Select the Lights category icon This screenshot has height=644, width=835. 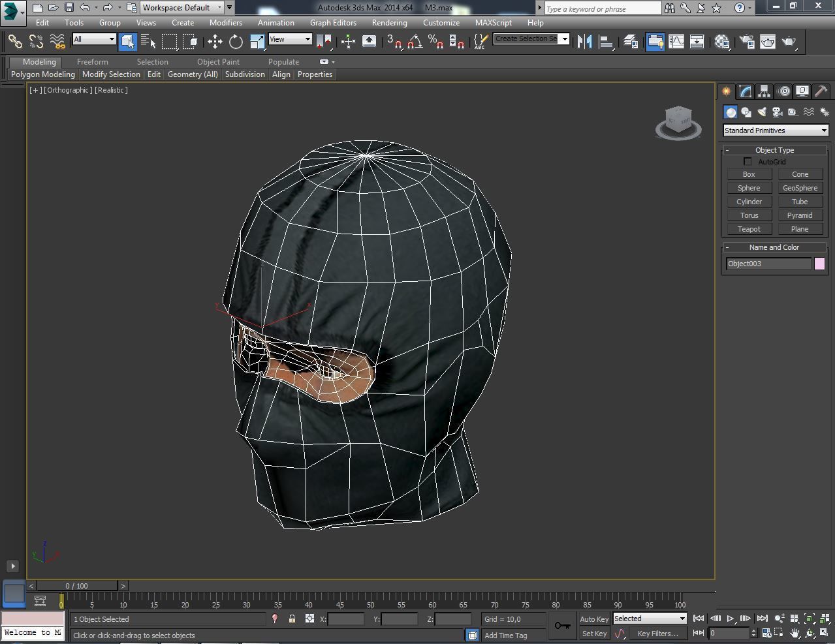click(762, 112)
